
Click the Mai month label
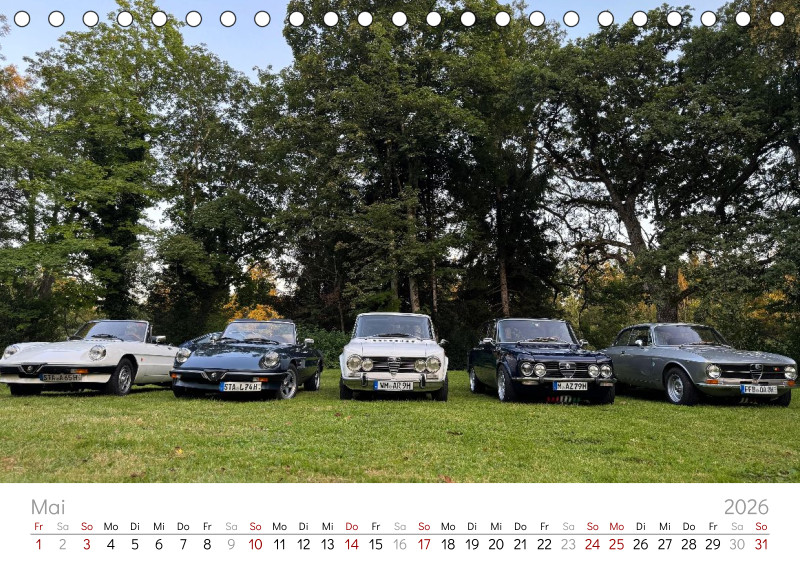(47, 507)
